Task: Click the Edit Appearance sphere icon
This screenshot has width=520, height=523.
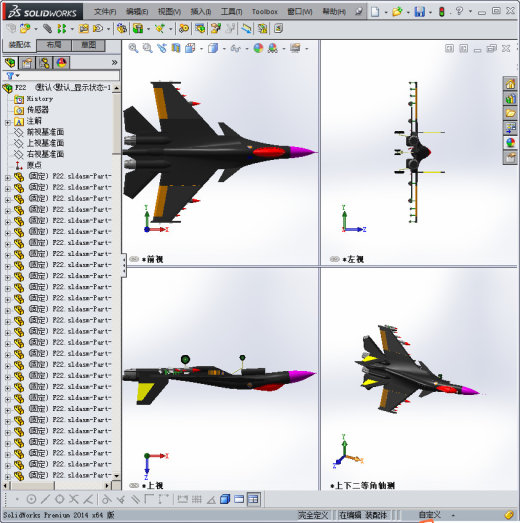Action: pos(258,48)
